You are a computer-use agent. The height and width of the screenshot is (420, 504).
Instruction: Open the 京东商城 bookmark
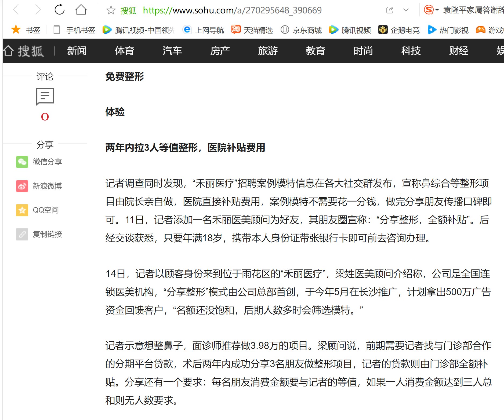point(301,30)
